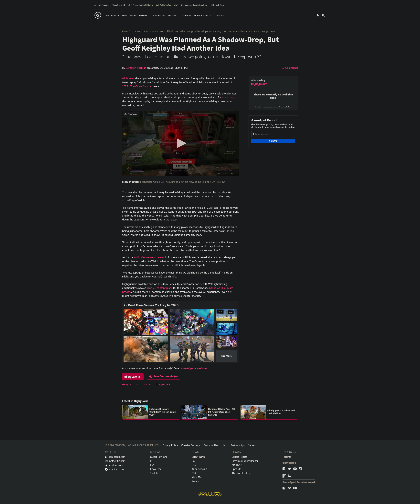Viewport: 420px width, 504px height.
Task: Click the author's Twitter bird icon
Action: 145,68
